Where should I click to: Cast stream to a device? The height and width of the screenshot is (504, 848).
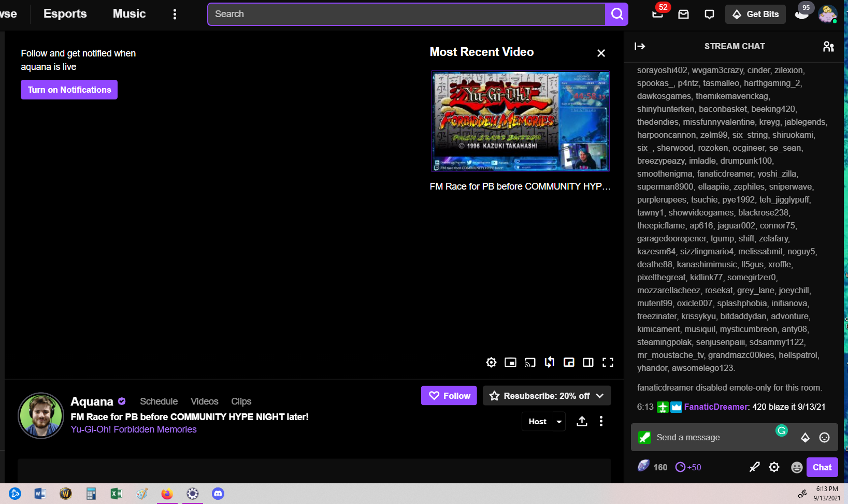[x=530, y=363]
